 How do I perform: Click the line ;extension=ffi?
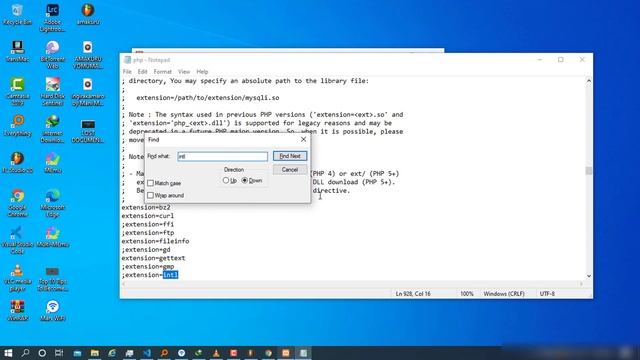(147, 224)
